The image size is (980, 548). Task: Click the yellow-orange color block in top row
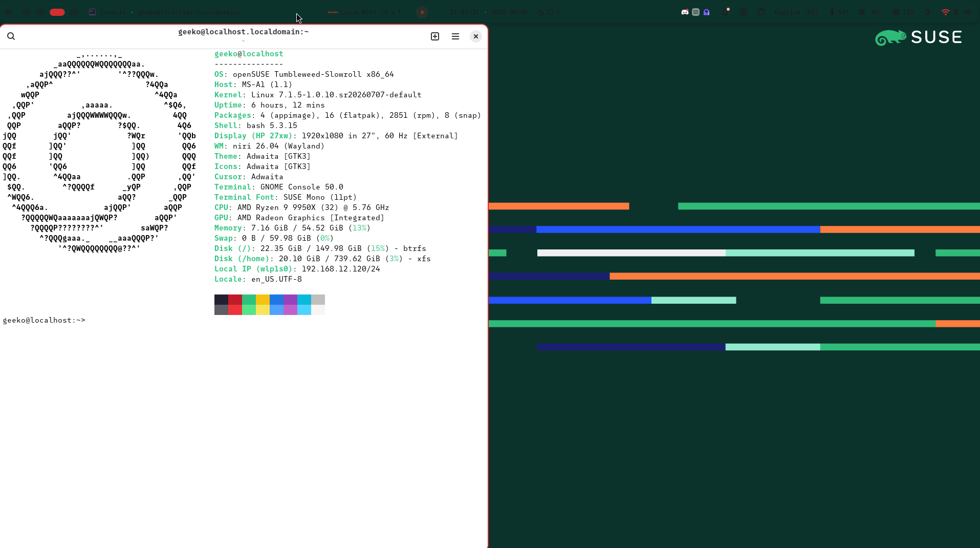tap(263, 300)
